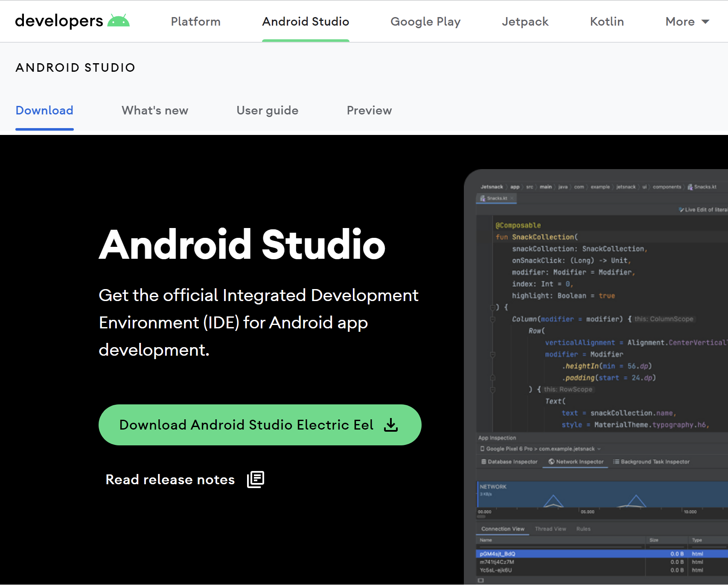Screen dimensions: 728x585
Task: Click the Network Inspector globe icon
Action: 551,462
